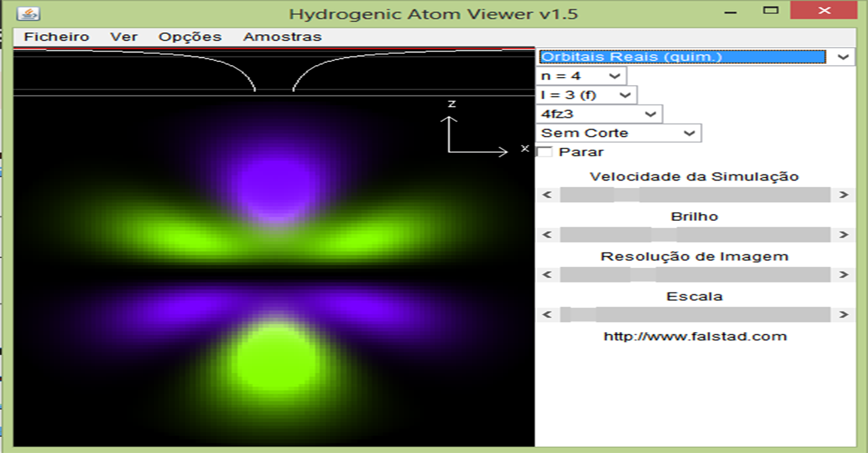Open the Ver menu
Screen dimensions: 868x453
pos(124,37)
